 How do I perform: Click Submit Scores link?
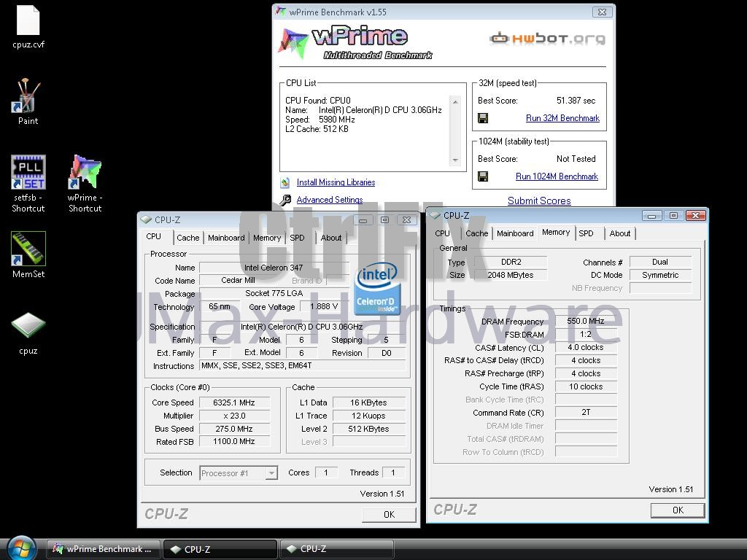539,201
